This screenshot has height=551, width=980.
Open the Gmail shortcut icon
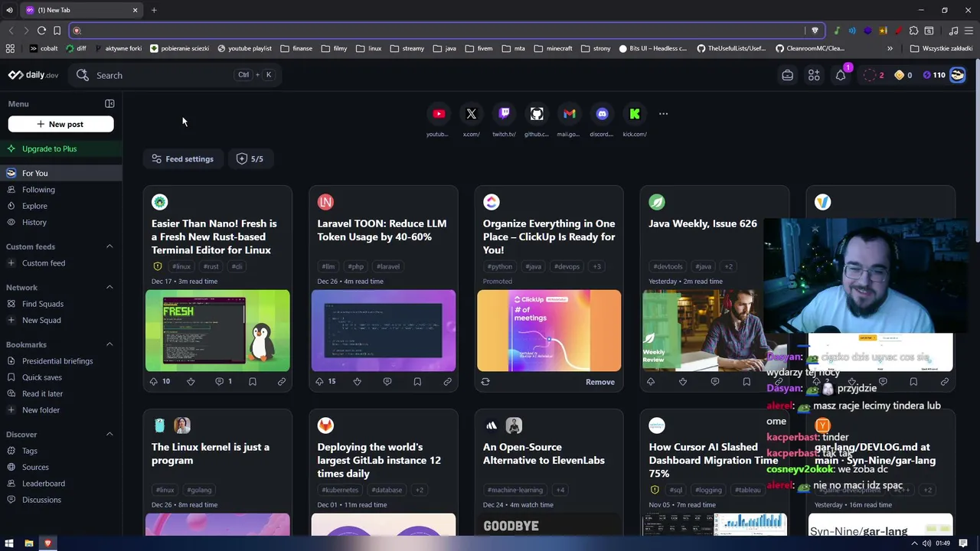point(570,114)
